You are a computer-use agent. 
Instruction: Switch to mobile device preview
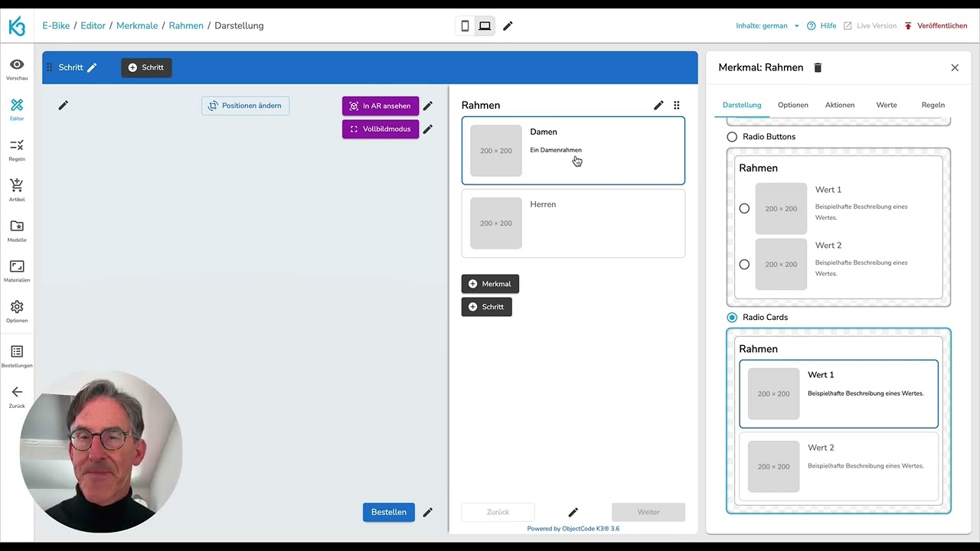(465, 26)
